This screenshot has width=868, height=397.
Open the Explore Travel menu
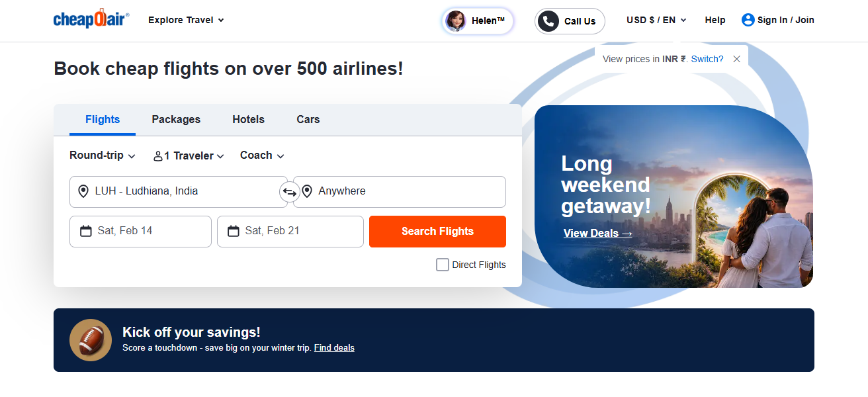point(186,21)
